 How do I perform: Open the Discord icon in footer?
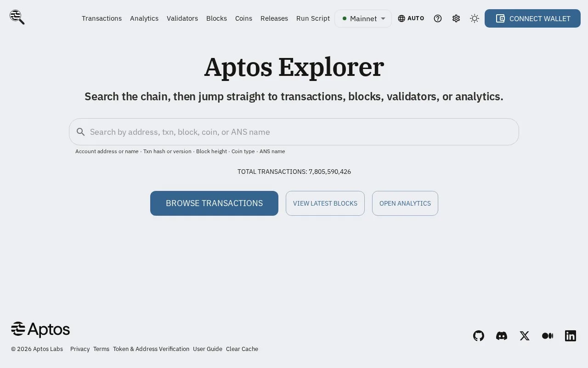pos(502,336)
